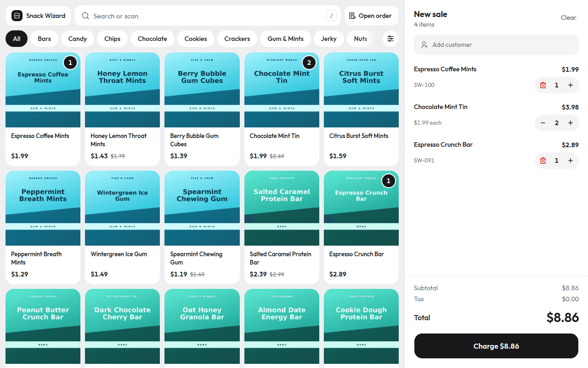Add Almond Date Energy Bar product
This screenshot has height=368, width=588.
282,328
